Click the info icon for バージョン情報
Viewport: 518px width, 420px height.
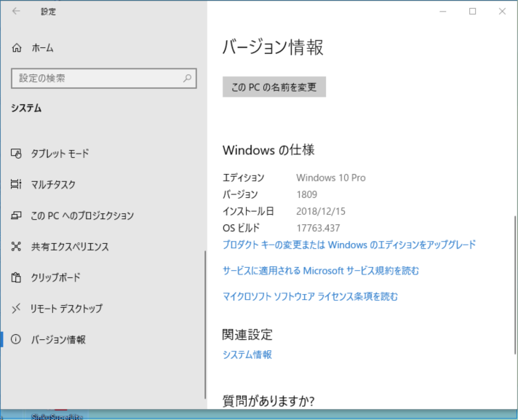click(x=16, y=339)
